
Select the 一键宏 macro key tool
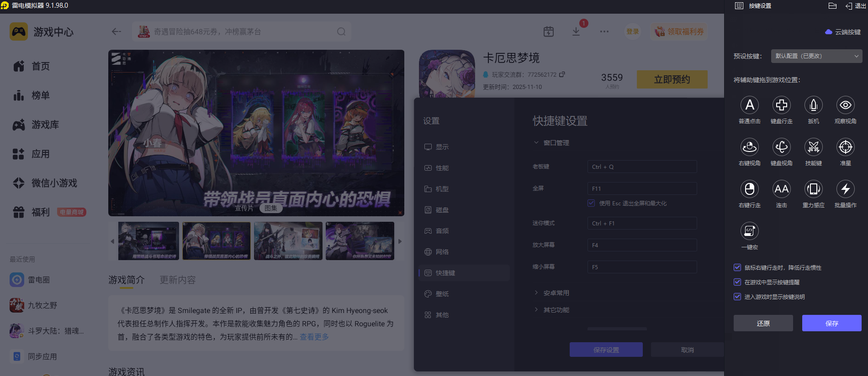pyautogui.click(x=750, y=231)
